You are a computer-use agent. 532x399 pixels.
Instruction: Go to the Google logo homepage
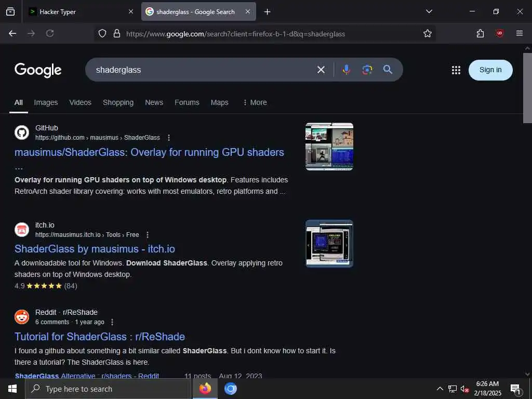coord(38,70)
